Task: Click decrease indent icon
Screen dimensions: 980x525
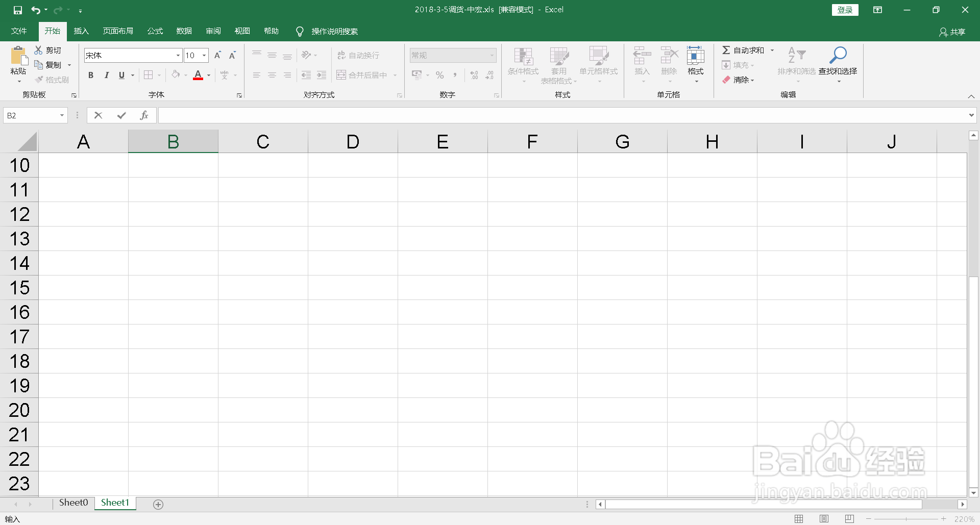Action: pyautogui.click(x=306, y=75)
